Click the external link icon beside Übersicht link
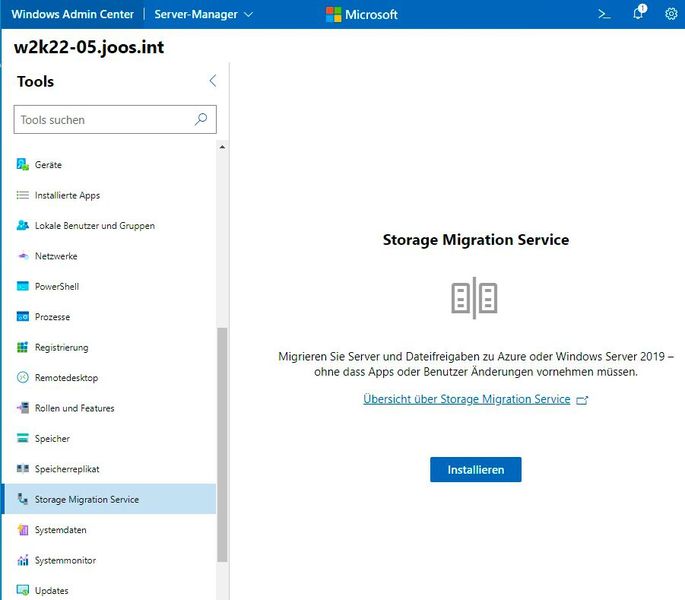Viewport: 685px width, 600px height. pyautogui.click(x=582, y=400)
